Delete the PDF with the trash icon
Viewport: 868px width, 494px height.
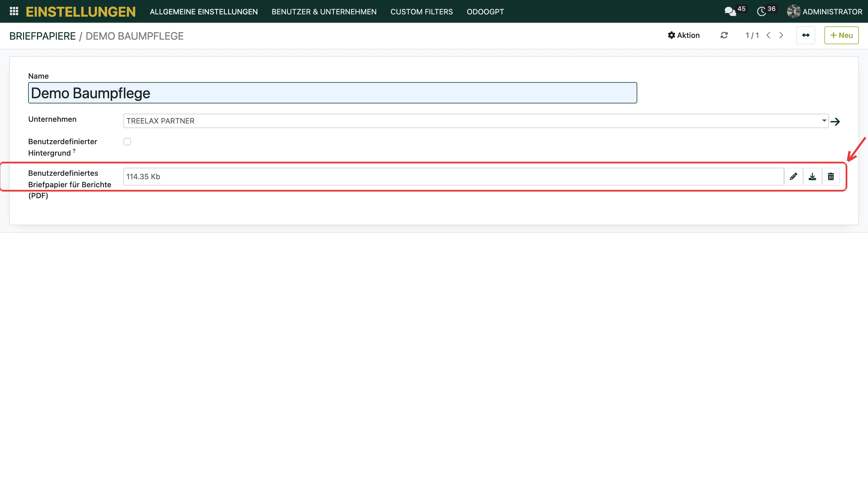tap(831, 176)
